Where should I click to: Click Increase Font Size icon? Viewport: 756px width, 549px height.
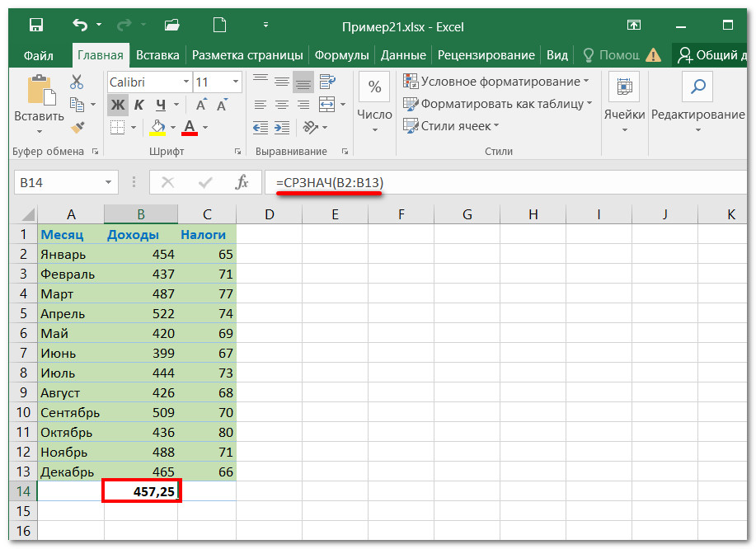click(x=201, y=105)
